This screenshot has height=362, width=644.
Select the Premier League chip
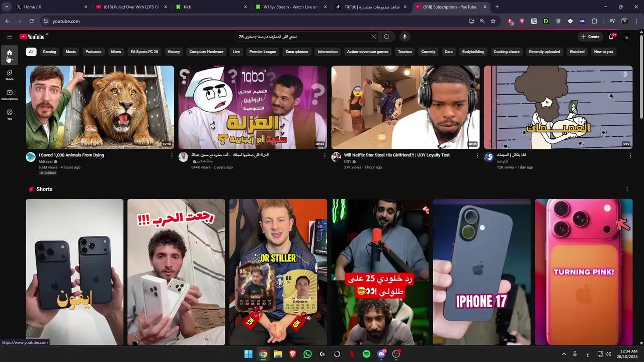(263, 52)
